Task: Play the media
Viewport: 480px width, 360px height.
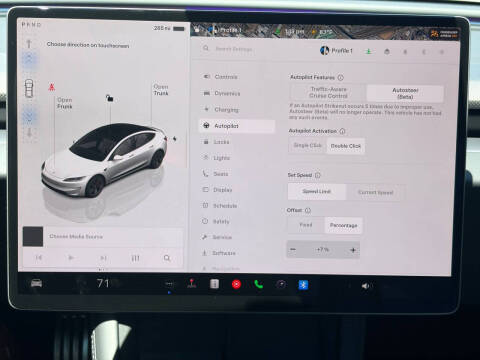Action: (71, 258)
